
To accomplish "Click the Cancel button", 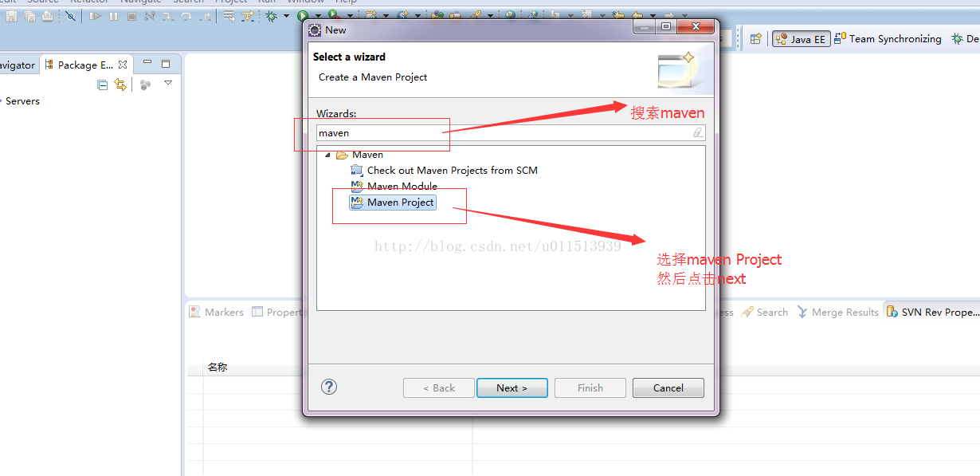I will (668, 388).
